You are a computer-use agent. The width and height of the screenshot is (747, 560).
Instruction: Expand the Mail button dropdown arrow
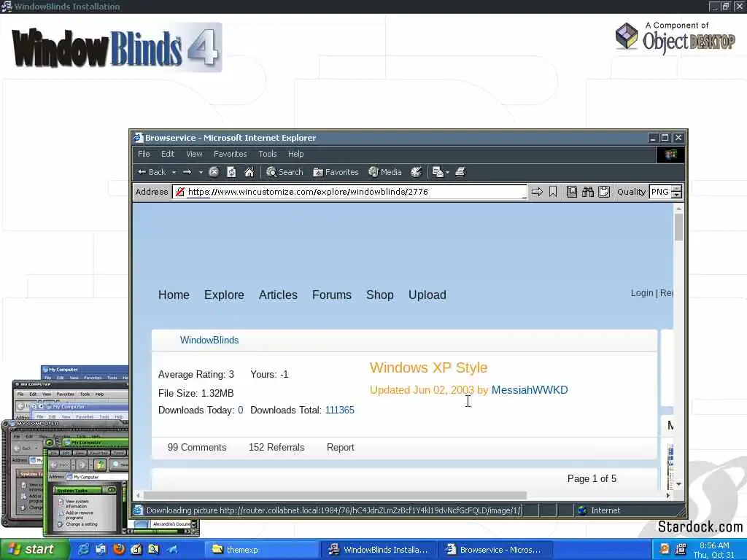click(447, 172)
